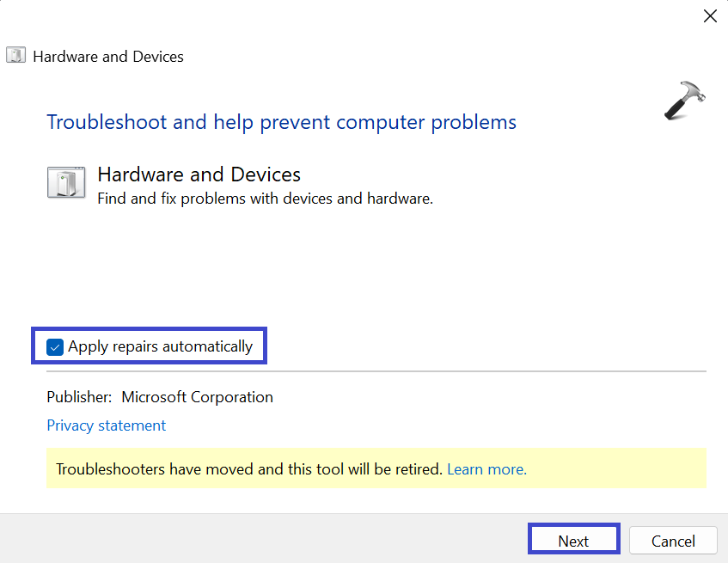Click the 'Hardware and Devices' title bar text
Screen dimensions: 728x563
pos(108,57)
